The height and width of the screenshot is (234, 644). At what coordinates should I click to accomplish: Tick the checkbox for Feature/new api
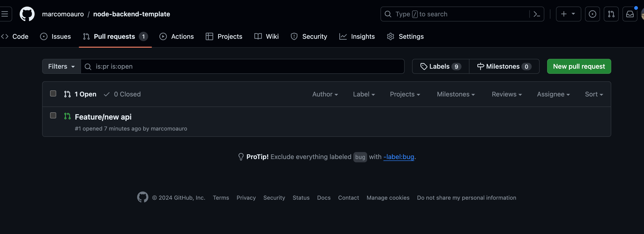pos(53,116)
